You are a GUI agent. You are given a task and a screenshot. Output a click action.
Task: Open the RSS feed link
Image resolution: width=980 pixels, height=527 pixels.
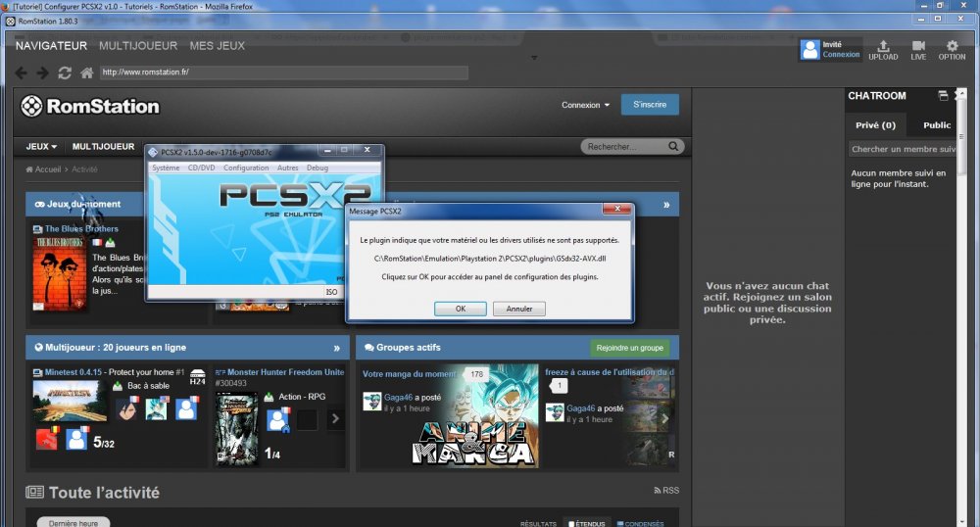click(x=666, y=490)
